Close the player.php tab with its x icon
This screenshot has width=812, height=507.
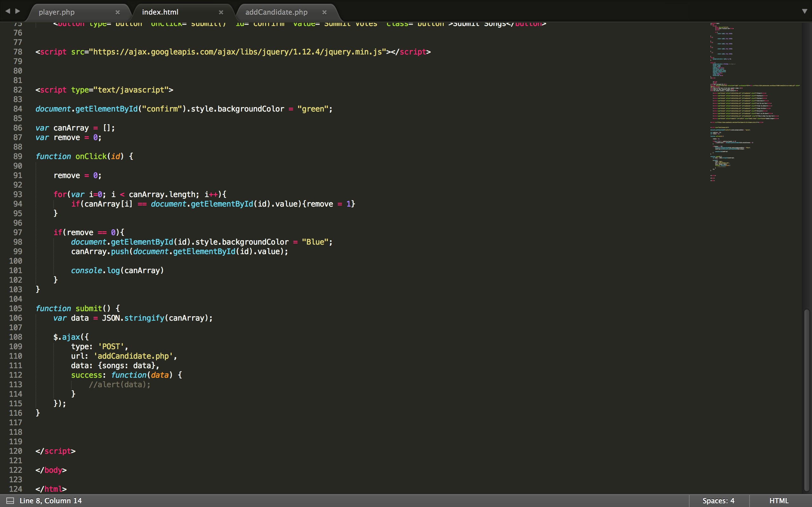click(x=118, y=12)
